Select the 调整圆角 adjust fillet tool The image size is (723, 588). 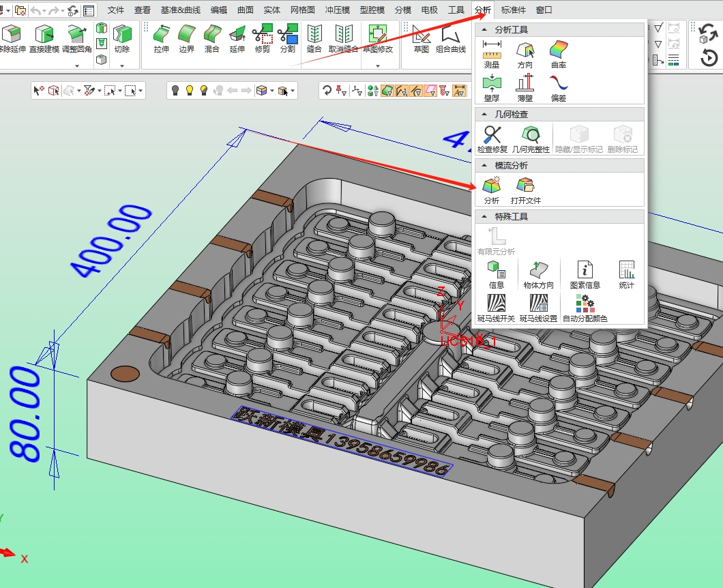(x=76, y=39)
